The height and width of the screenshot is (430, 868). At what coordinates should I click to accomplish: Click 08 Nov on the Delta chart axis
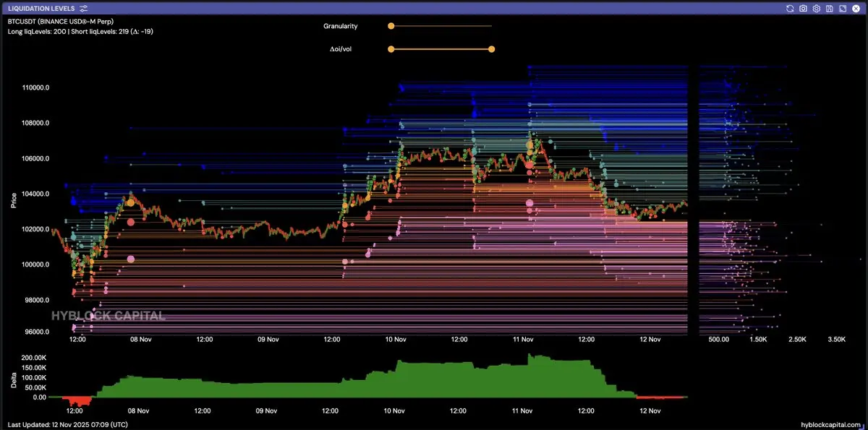click(x=140, y=410)
